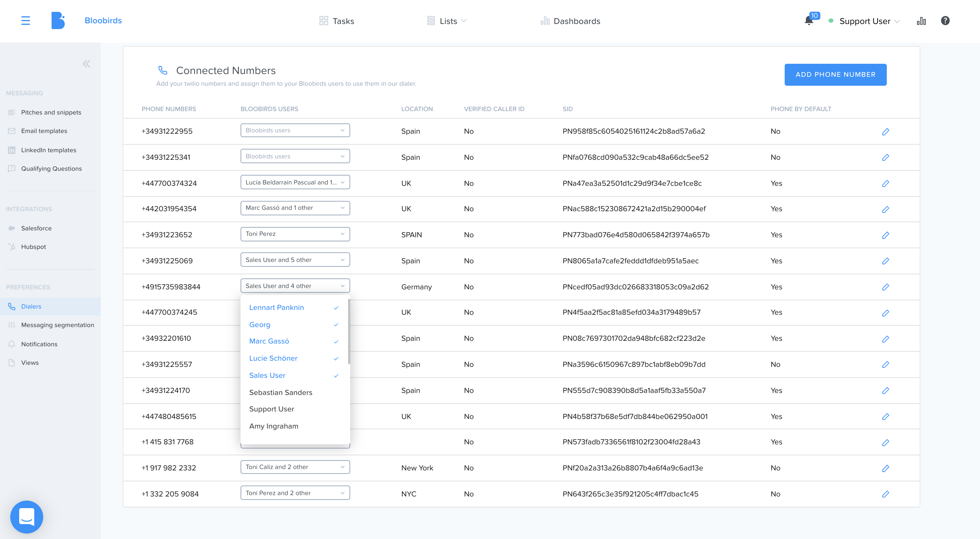Click the SID column header
980x539 pixels.
(567, 109)
